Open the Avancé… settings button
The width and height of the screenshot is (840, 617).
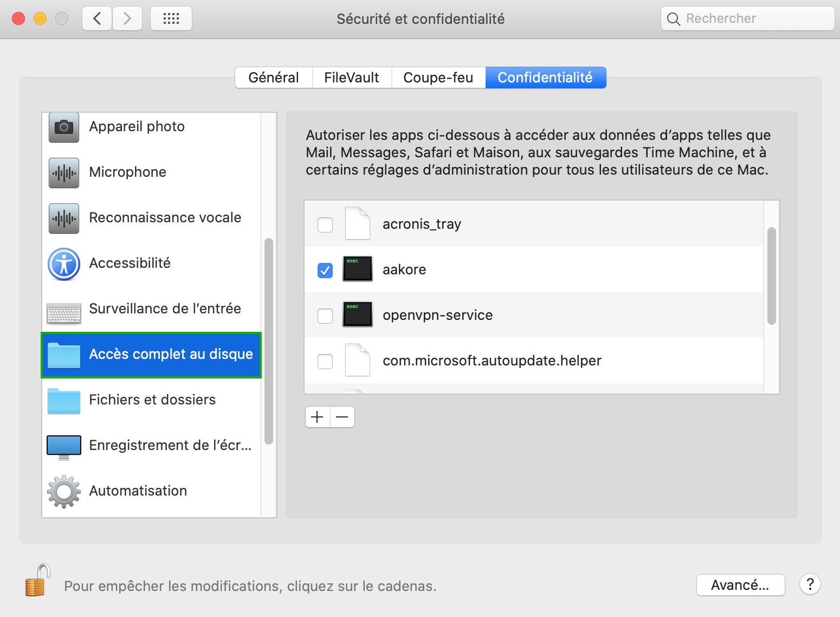pyautogui.click(x=740, y=585)
